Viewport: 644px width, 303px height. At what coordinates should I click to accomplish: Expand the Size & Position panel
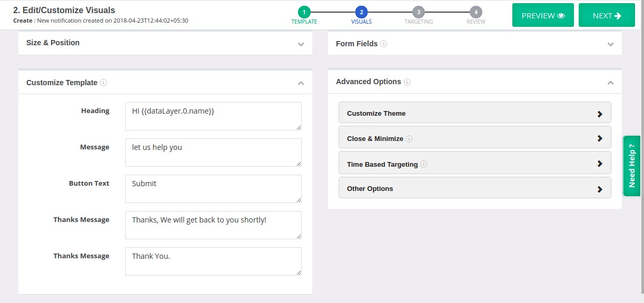click(165, 43)
